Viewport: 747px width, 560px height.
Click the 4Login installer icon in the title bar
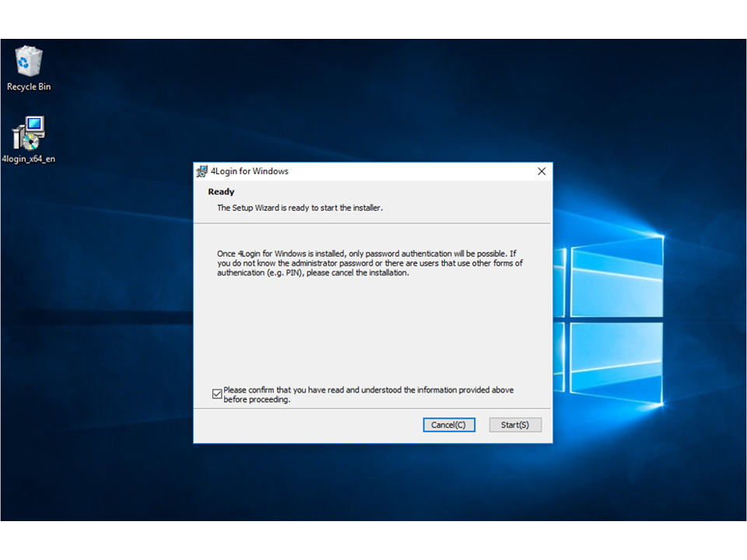click(x=202, y=172)
